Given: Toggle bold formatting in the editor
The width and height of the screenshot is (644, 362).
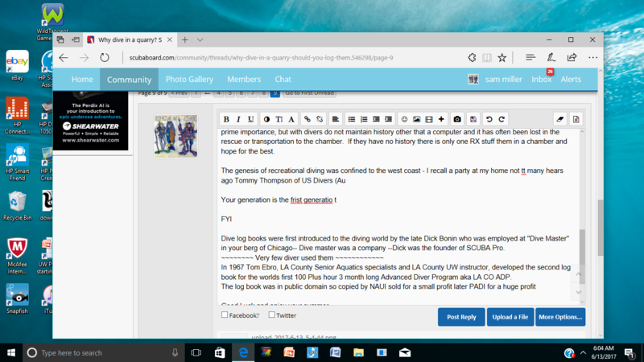Looking at the screenshot, I should point(226,119).
